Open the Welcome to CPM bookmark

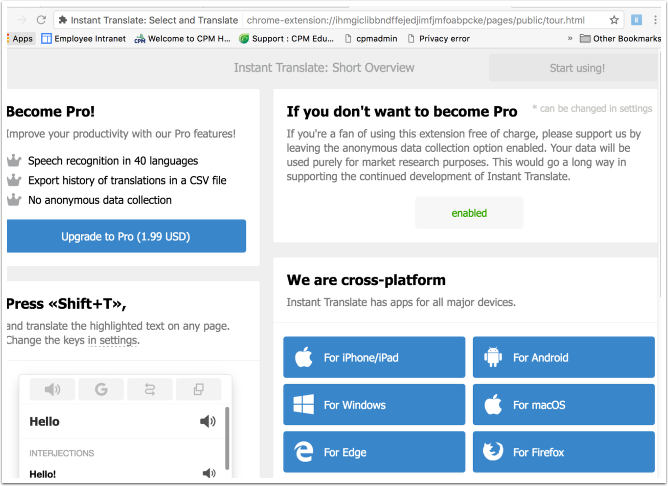tap(182, 39)
